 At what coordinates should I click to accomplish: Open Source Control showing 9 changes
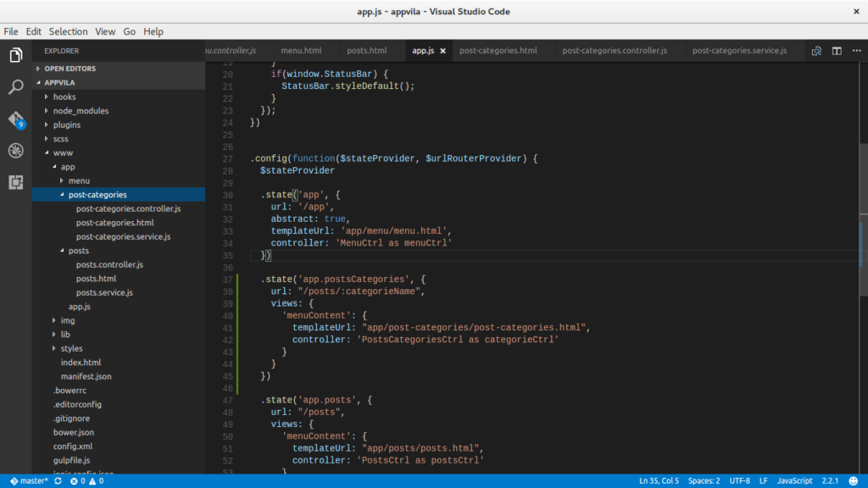(x=15, y=119)
